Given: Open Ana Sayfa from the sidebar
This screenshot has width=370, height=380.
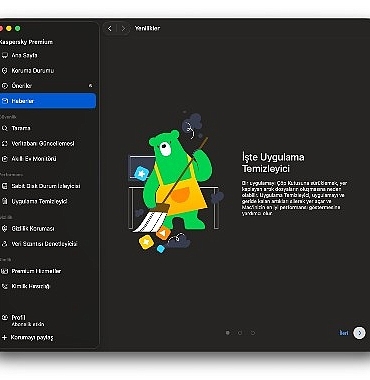Looking at the screenshot, I should (48, 55).
